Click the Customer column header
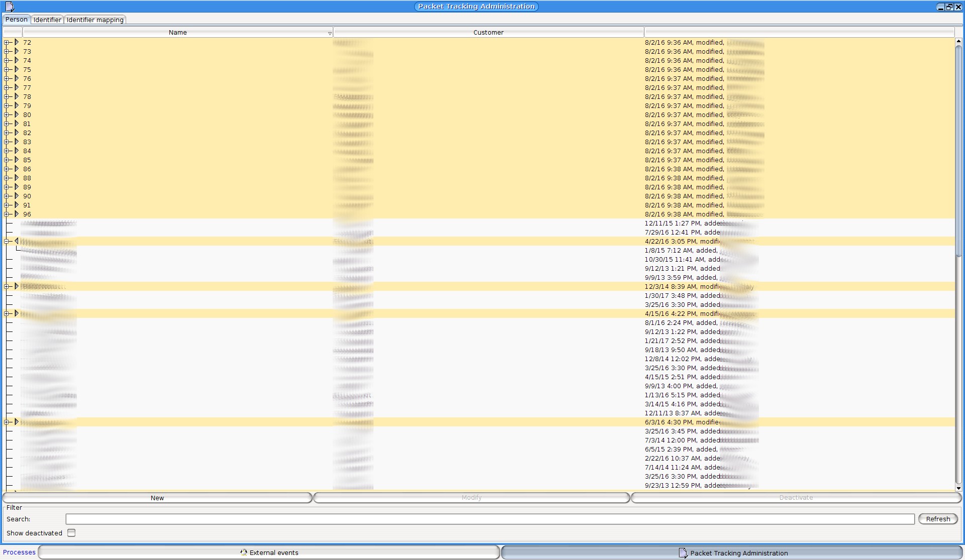 [x=488, y=32]
